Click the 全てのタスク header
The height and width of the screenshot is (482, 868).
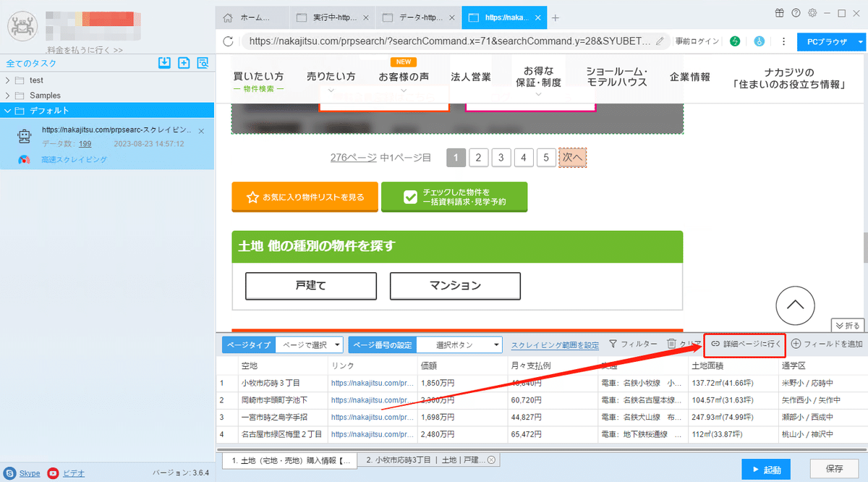tap(30, 63)
